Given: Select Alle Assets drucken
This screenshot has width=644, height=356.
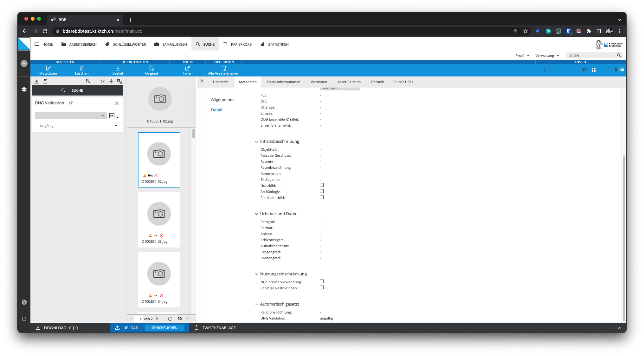Looking at the screenshot, I should click(223, 70).
